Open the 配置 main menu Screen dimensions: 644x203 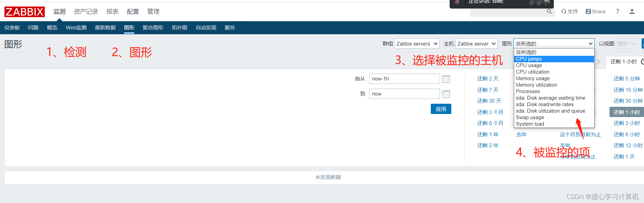click(133, 12)
